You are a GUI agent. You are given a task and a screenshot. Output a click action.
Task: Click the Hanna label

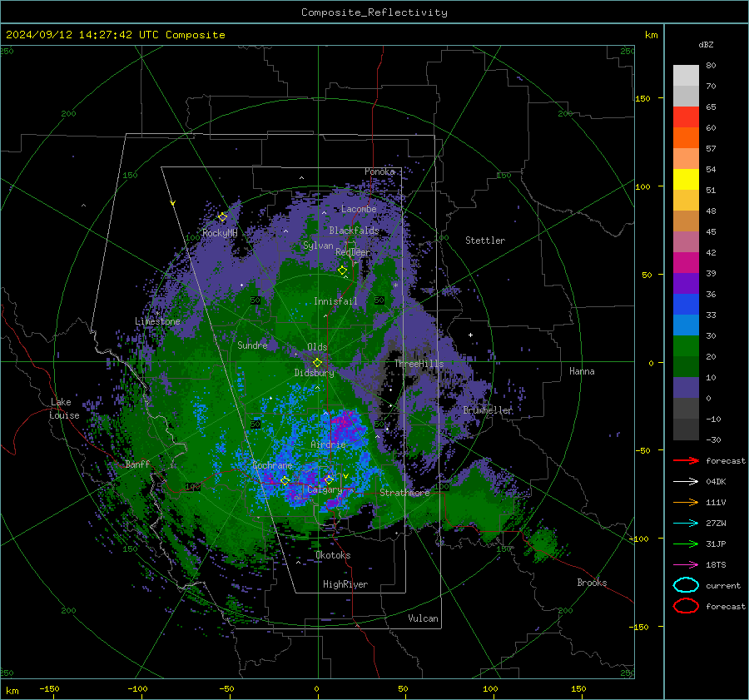coord(582,371)
